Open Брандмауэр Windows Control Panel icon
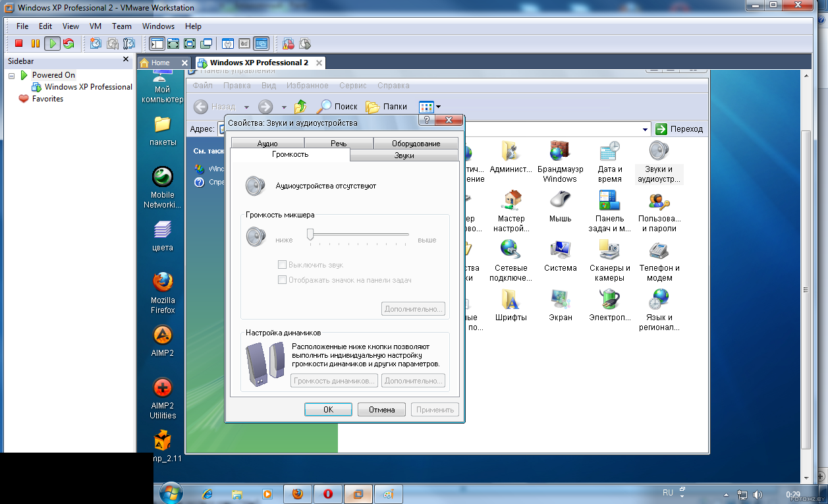The width and height of the screenshot is (828, 504). coord(560,162)
